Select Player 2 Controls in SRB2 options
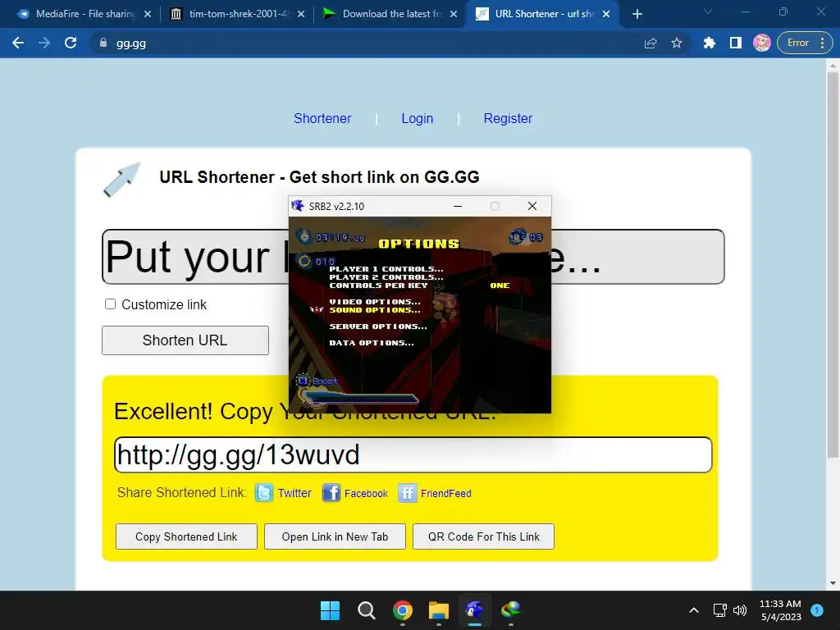 (x=386, y=277)
